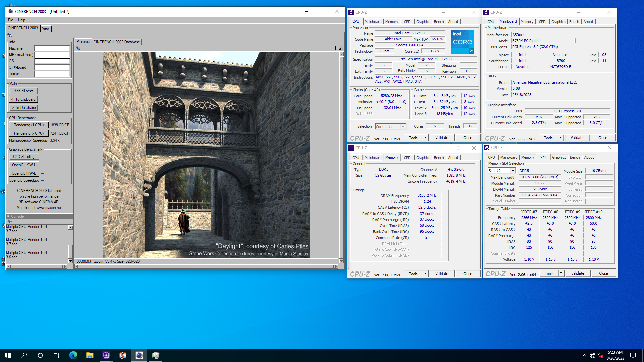Click the Tester input field

52,74
